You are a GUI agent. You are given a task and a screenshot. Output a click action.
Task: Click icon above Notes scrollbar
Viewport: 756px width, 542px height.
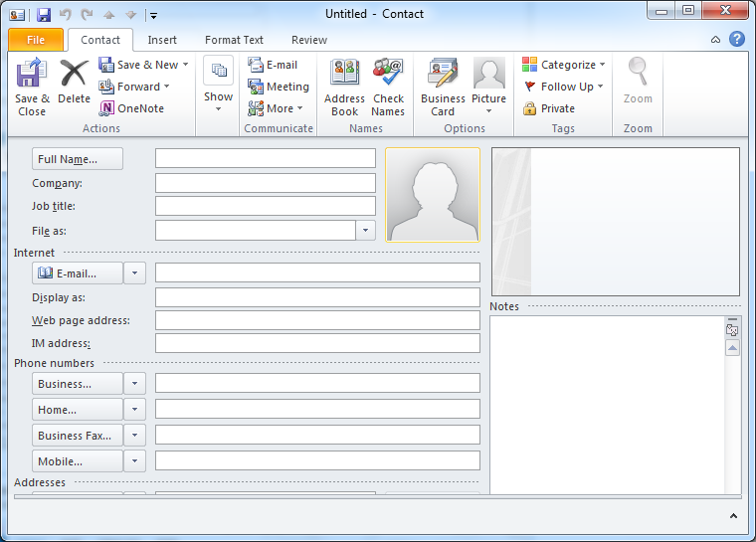pyautogui.click(x=732, y=330)
